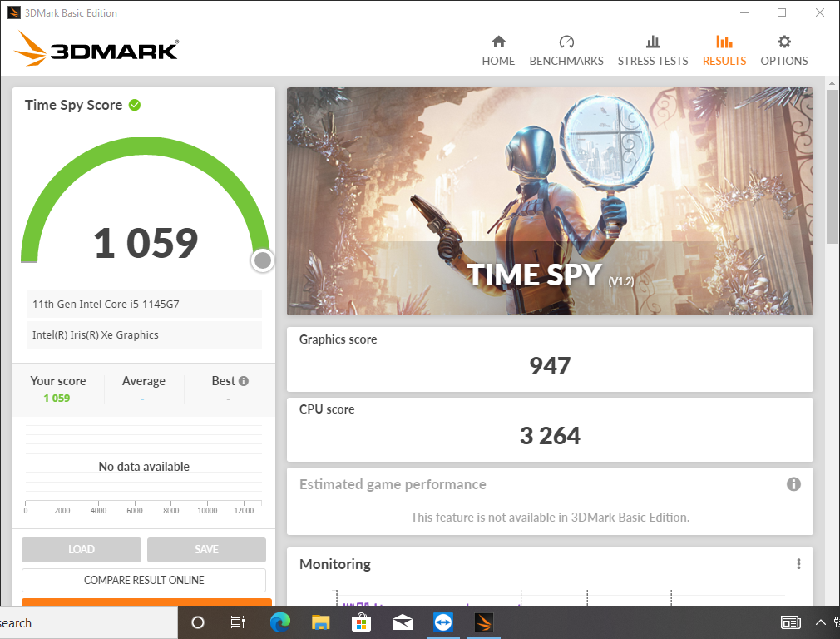Screen dimensions: 840x639
Task: Select the Results tab
Action: tap(724, 51)
